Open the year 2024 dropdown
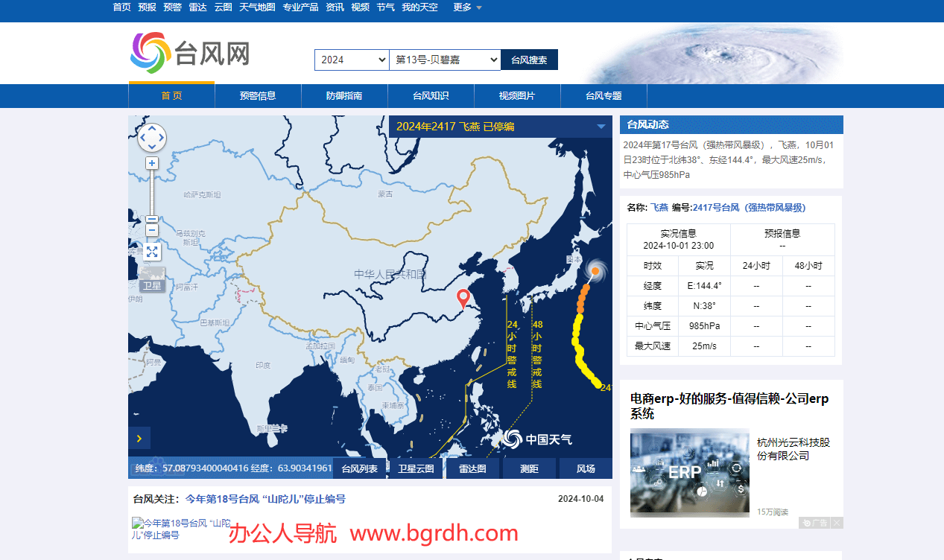This screenshot has height=560, width=944. (352, 60)
